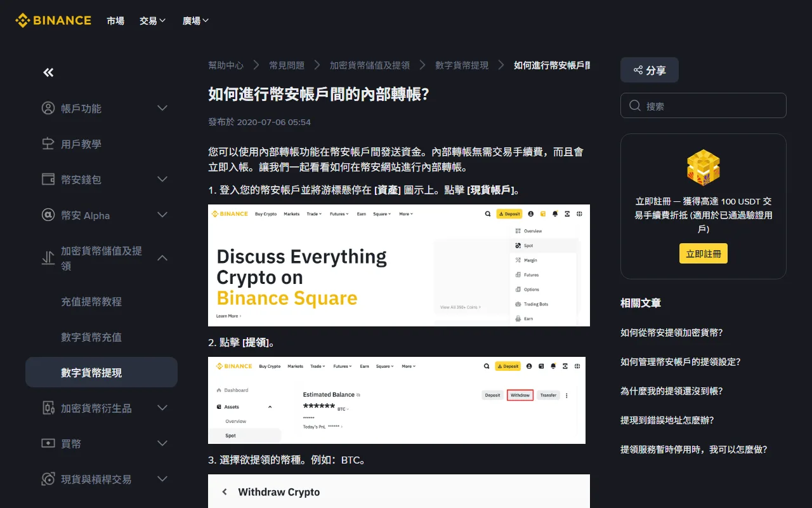The image size is (812, 508).
Task: Open the 廣場 dropdown in top nav
Action: pos(196,20)
